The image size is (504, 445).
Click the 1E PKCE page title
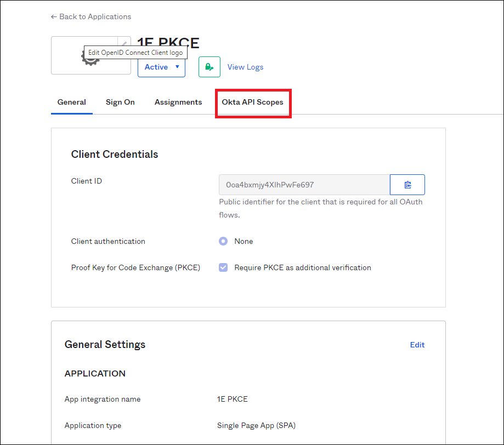pos(168,43)
